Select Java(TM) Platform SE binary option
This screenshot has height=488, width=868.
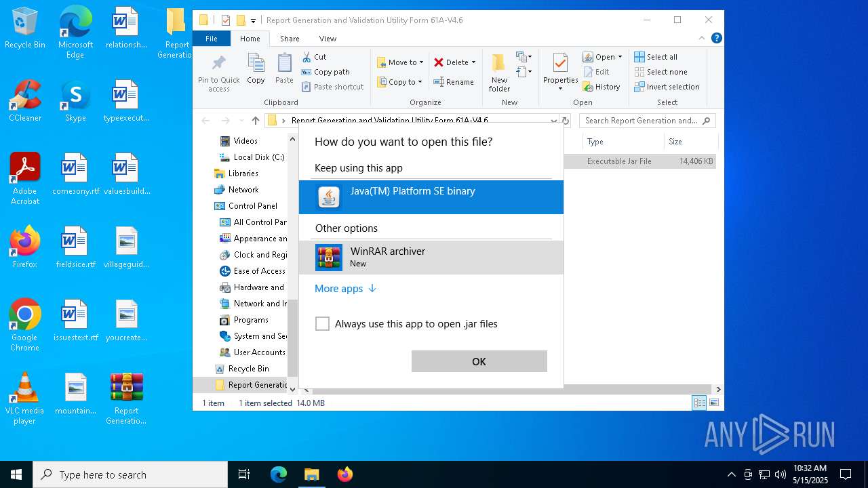pyautogui.click(x=431, y=197)
